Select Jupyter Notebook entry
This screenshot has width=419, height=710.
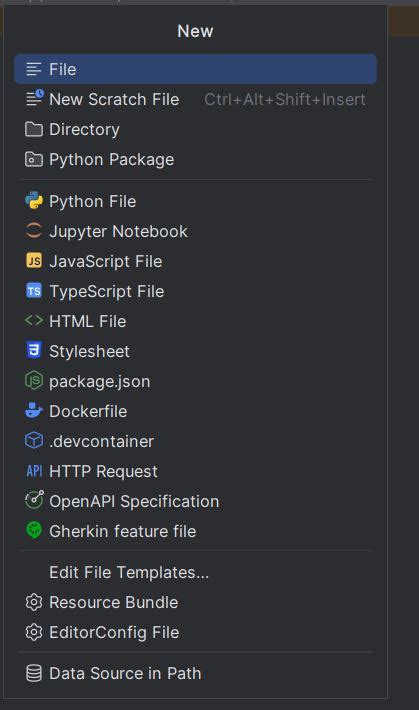coord(195,231)
